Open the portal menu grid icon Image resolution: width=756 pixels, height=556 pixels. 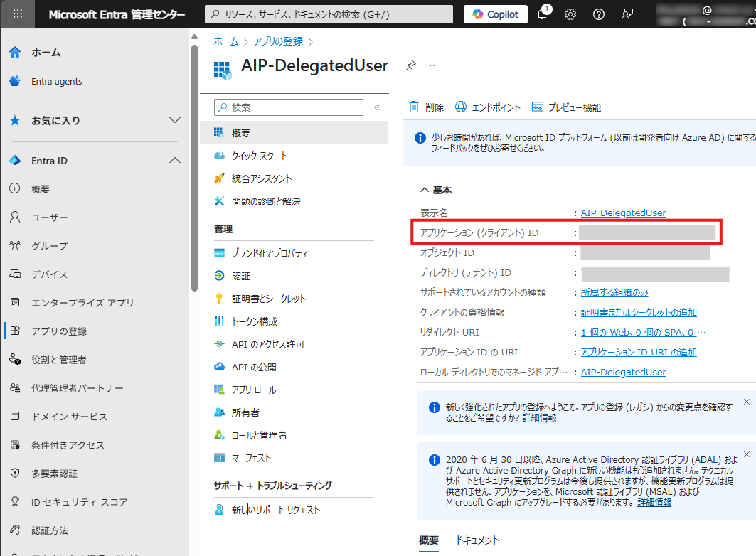tap(17, 14)
